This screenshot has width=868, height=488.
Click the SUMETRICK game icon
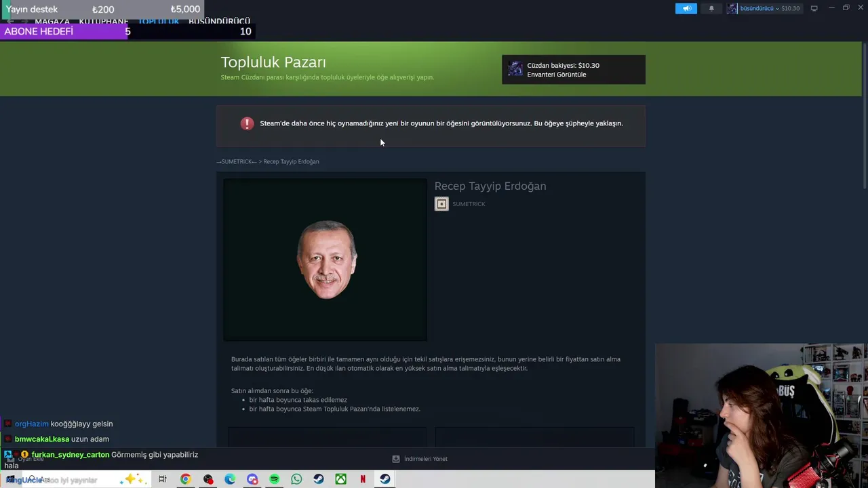click(441, 204)
